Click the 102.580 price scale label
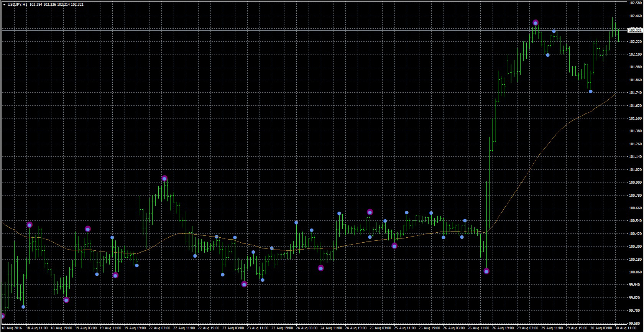The image size is (644, 332). click(x=635, y=3)
